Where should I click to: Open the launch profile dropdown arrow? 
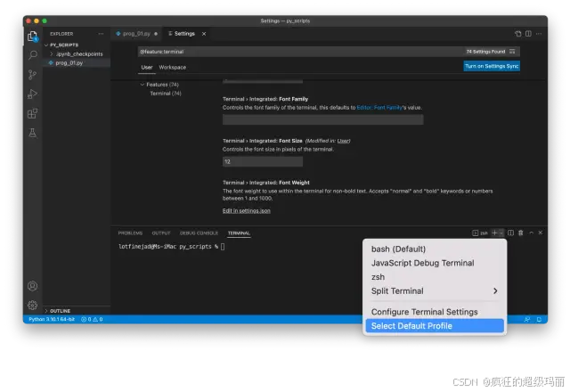tap(501, 233)
